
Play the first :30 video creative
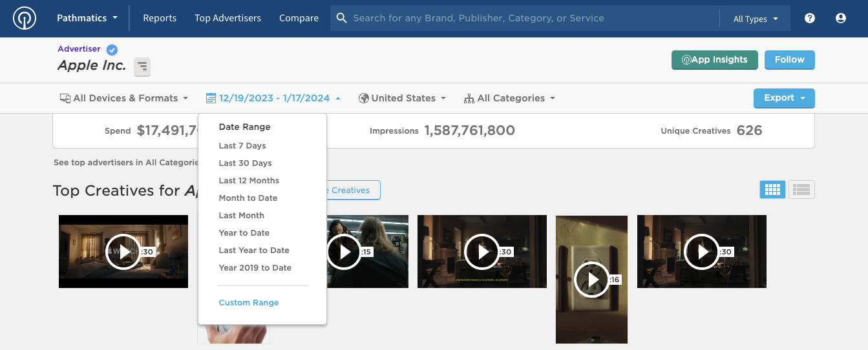123,251
